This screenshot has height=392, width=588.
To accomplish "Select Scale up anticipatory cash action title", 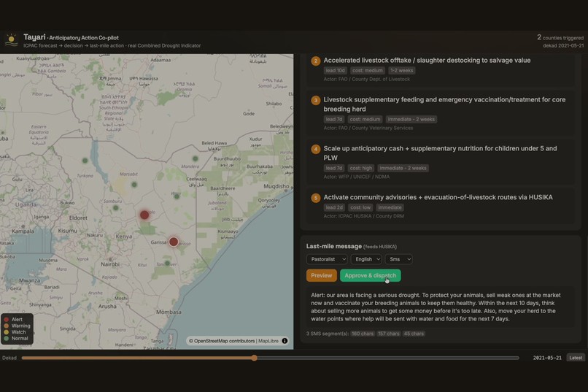I will click(x=440, y=153).
